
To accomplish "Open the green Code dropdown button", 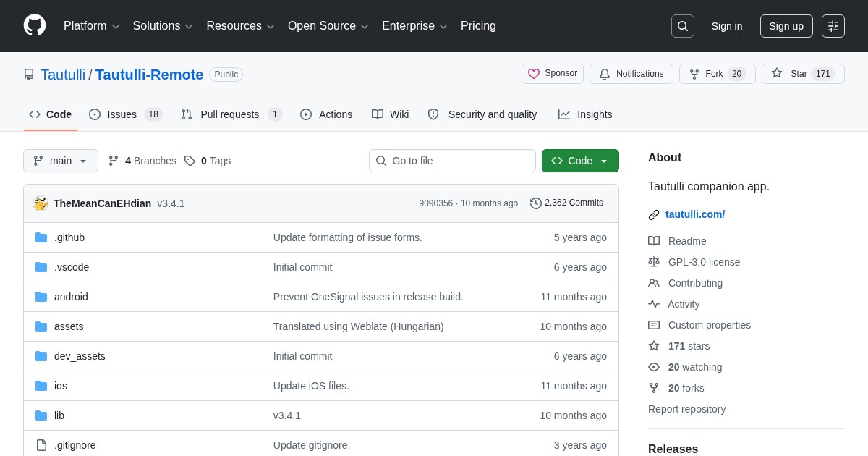I will (580, 161).
